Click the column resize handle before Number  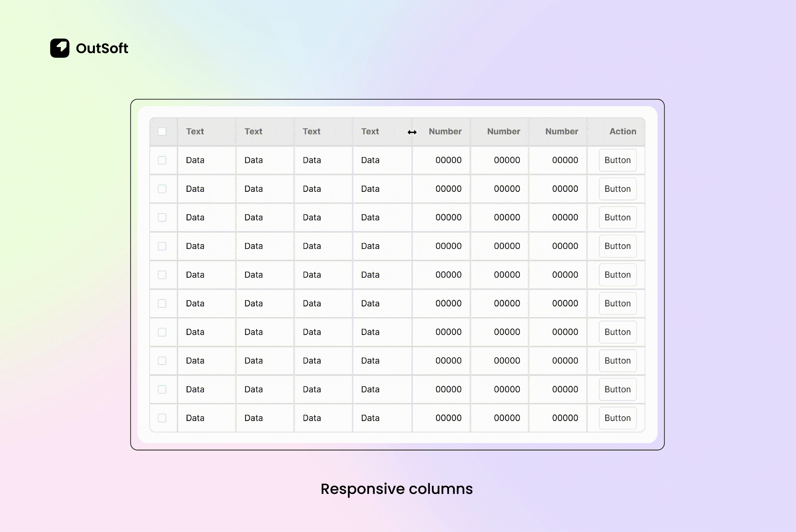tap(412, 132)
